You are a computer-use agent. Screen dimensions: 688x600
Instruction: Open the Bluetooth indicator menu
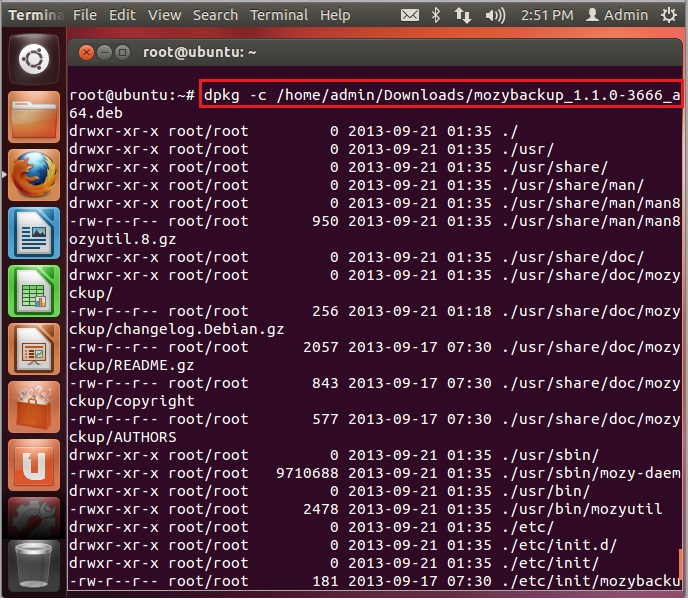435,15
